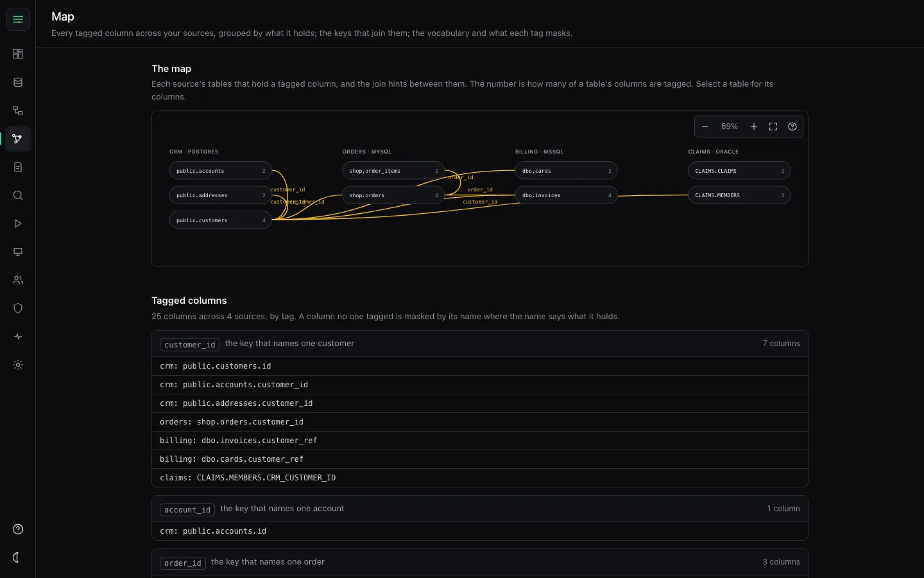Click the 'CRM · POSTGRES' source label
Screen dimensions: 924x578
(x=194, y=152)
